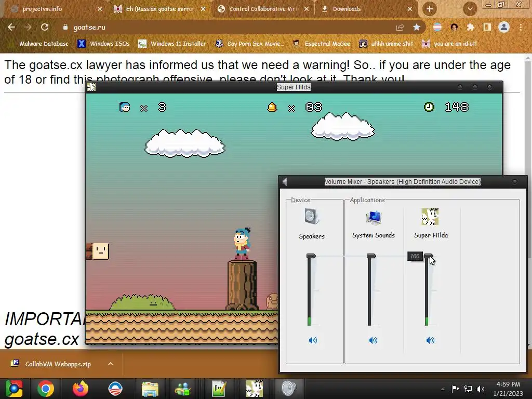Open a new browser tab
This screenshot has width=532, height=399.
[430, 9]
